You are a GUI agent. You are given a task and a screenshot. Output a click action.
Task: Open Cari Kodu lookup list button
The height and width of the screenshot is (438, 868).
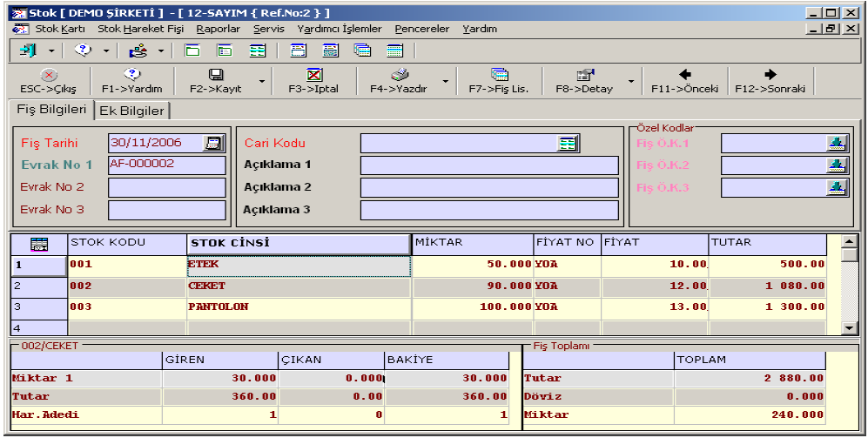(568, 144)
